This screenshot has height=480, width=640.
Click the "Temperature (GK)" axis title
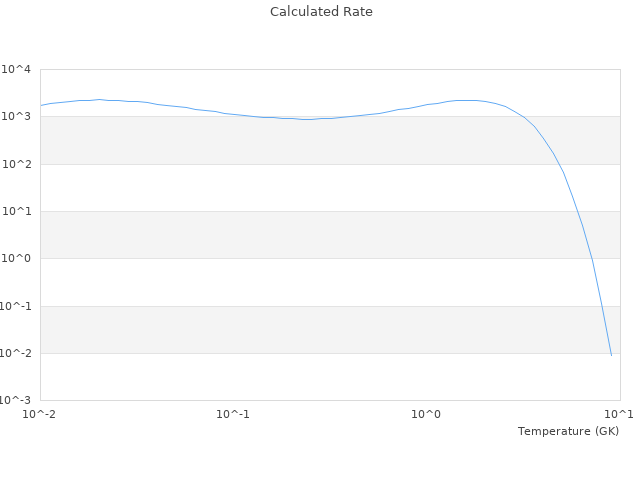(568, 431)
